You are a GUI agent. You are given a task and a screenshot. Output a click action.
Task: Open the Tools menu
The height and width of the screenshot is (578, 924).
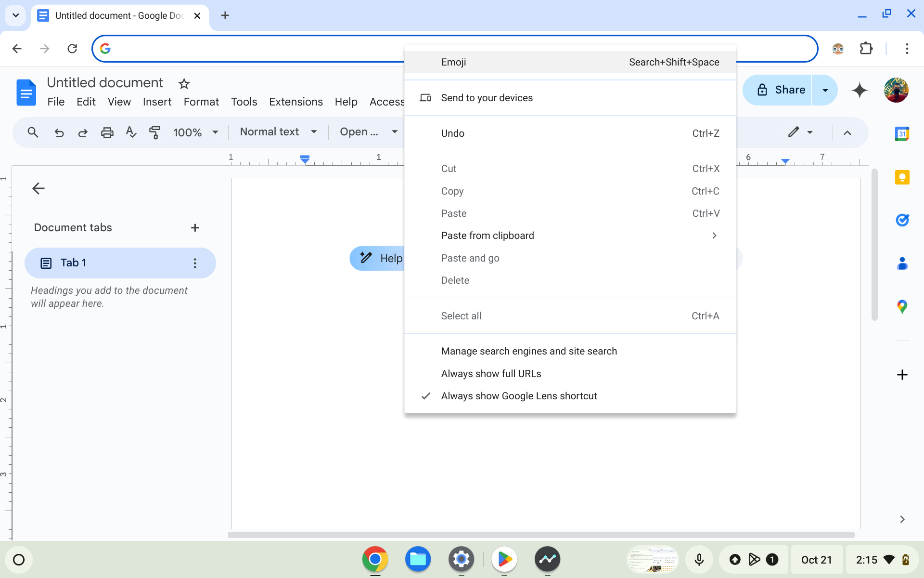tap(244, 102)
